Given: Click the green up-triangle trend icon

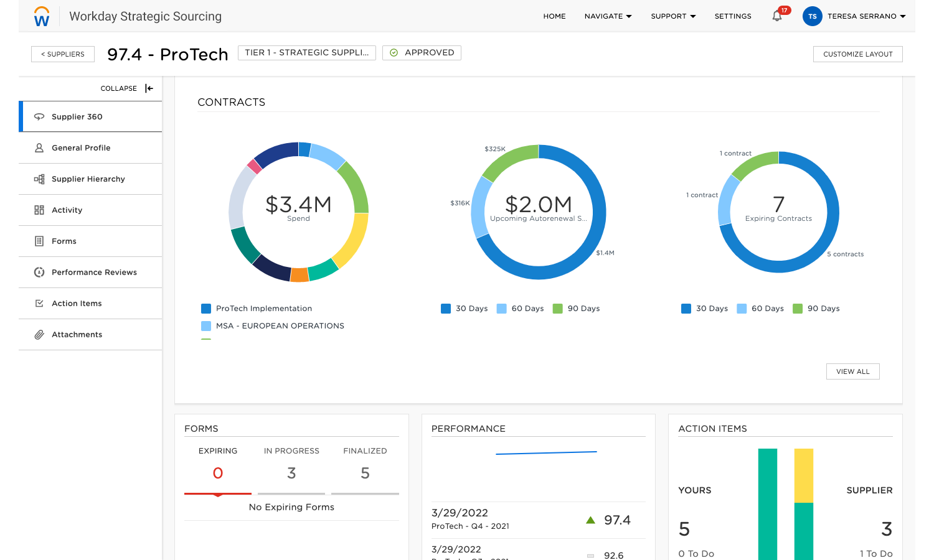Looking at the screenshot, I should [x=591, y=520].
